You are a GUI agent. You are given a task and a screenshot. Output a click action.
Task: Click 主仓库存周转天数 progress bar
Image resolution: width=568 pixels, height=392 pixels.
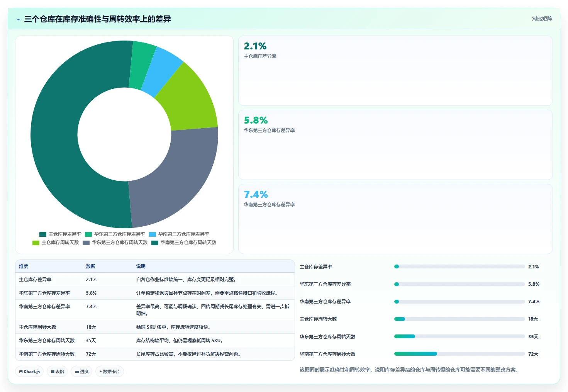point(459,319)
